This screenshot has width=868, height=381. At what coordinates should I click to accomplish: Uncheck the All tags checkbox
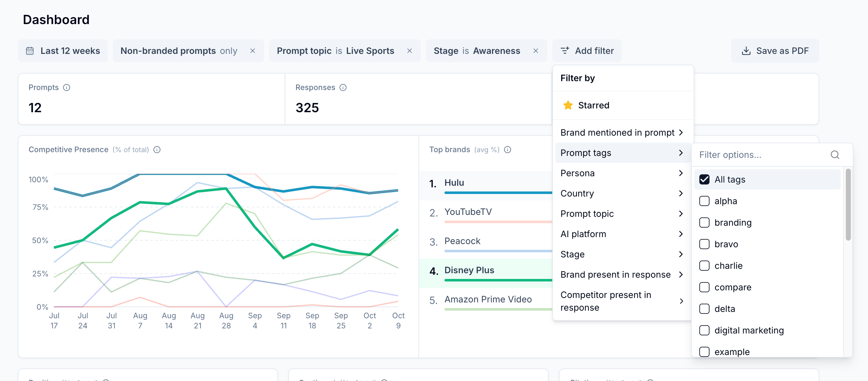coord(704,179)
